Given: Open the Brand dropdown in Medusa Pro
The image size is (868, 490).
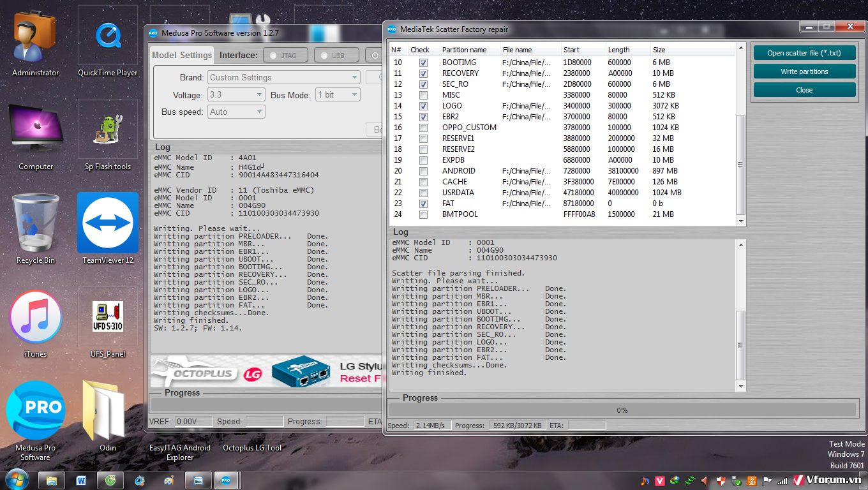Looking at the screenshot, I should (x=284, y=77).
